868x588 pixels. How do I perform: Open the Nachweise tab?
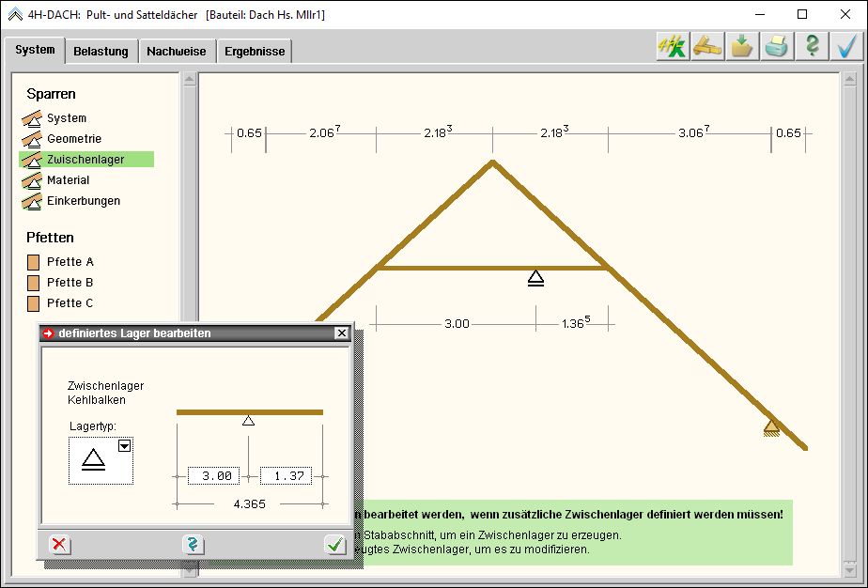(177, 52)
